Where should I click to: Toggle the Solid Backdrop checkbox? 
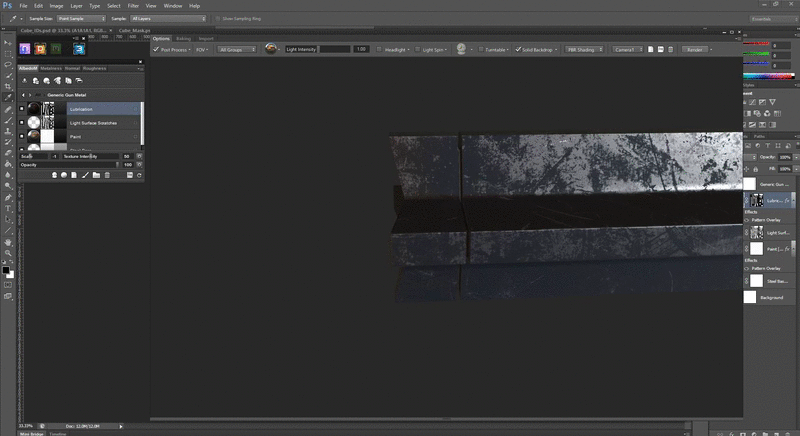pos(518,49)
